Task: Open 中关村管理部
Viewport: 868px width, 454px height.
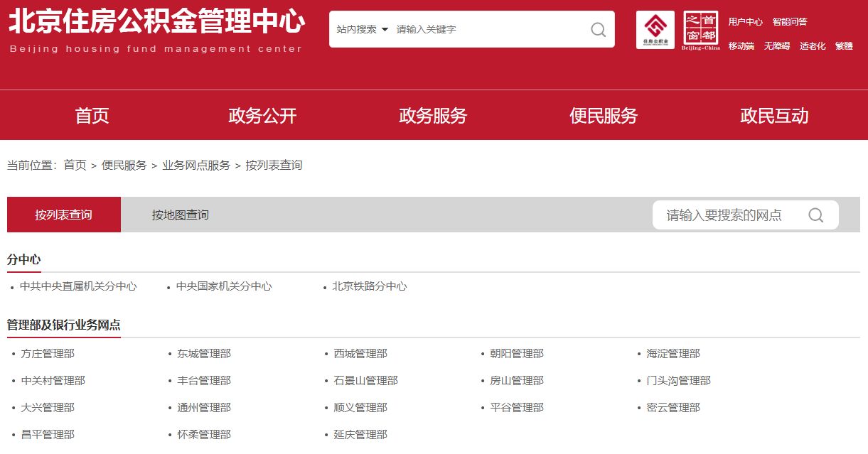Action: (x=53, y=380)
